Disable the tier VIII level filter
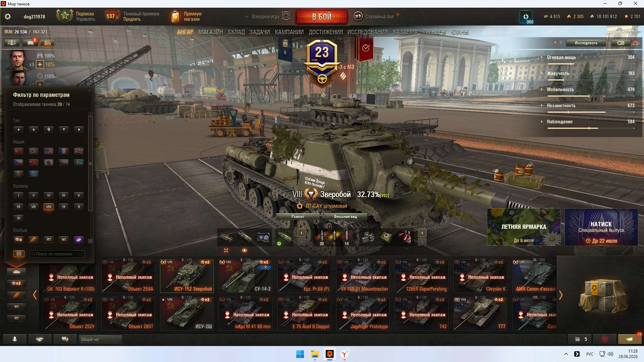The width and height of the screenshot is (644, 362). tap(49, 207)
